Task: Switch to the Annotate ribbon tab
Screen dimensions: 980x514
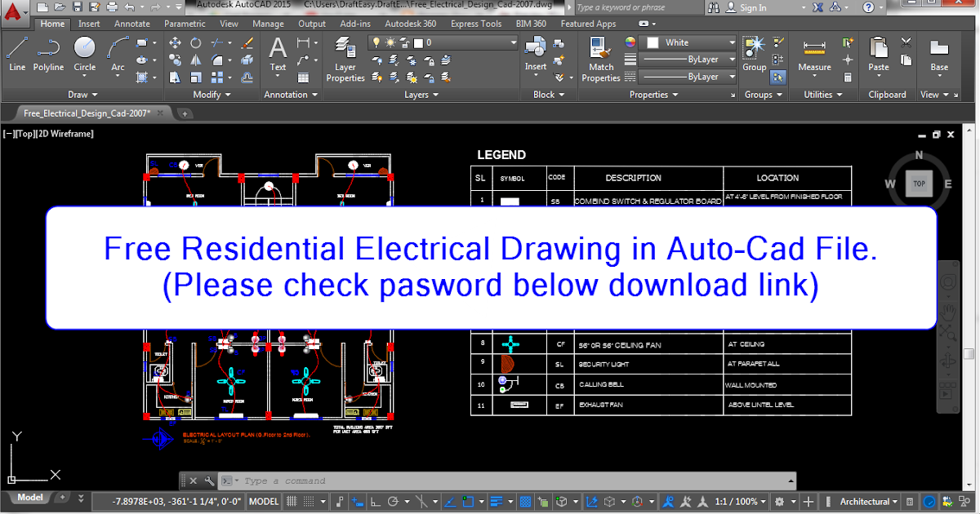Action: (131, 24)
